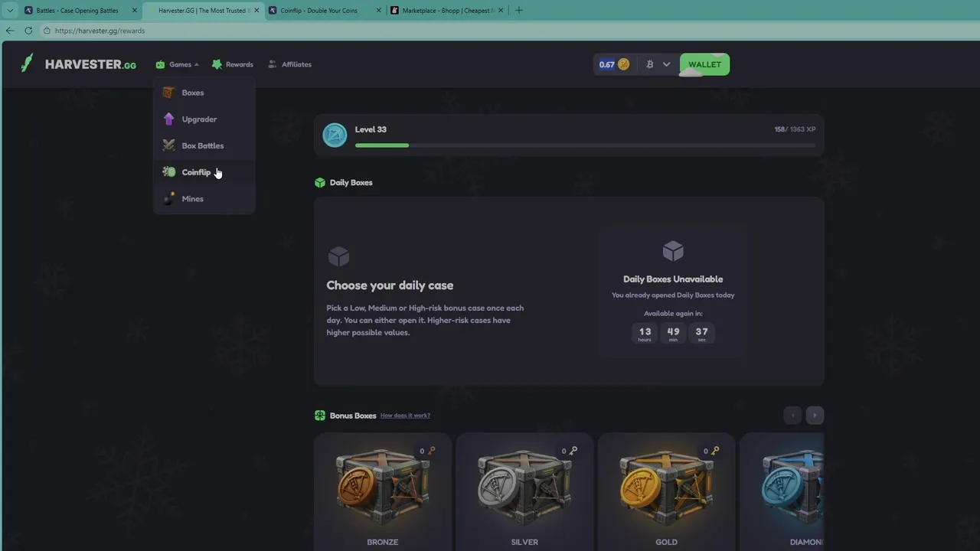Select the SILVER bonus box
The width and height of the screenshot is (980, 551).
click(x=524, y=492)
